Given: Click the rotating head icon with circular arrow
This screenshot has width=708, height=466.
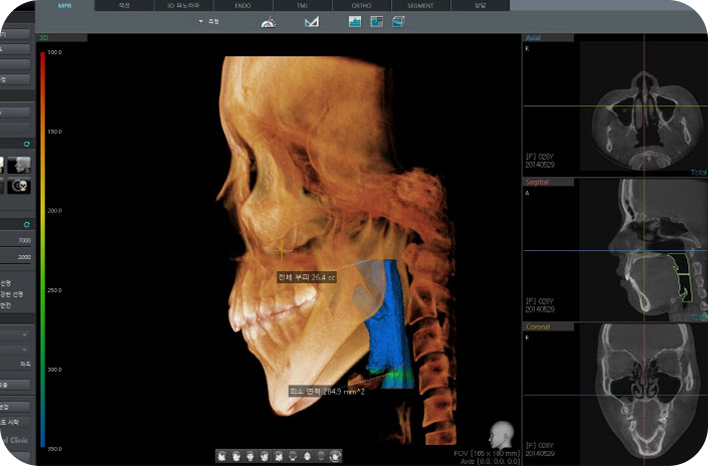Looking at the screenshot, I should click(335, 456).
